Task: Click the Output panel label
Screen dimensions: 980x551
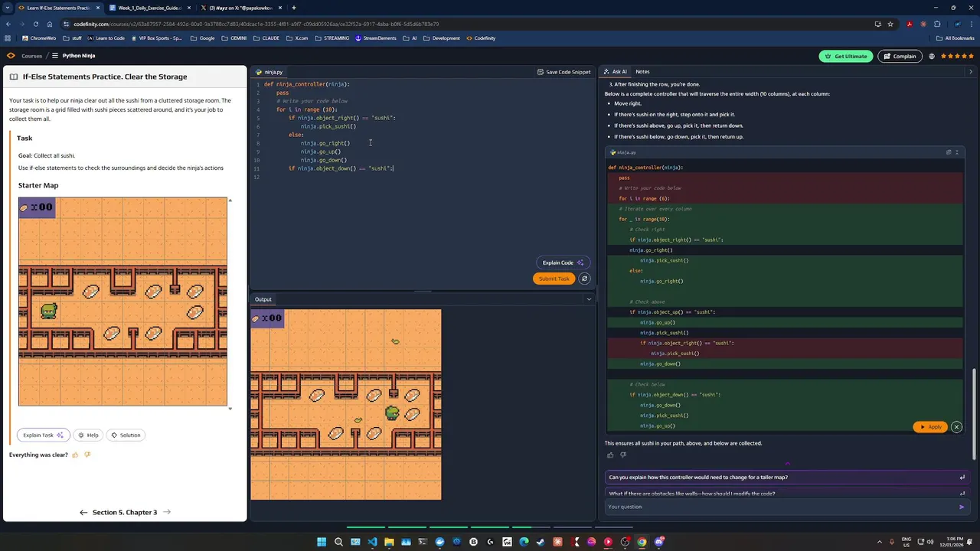Action: [x=263, y=299]
